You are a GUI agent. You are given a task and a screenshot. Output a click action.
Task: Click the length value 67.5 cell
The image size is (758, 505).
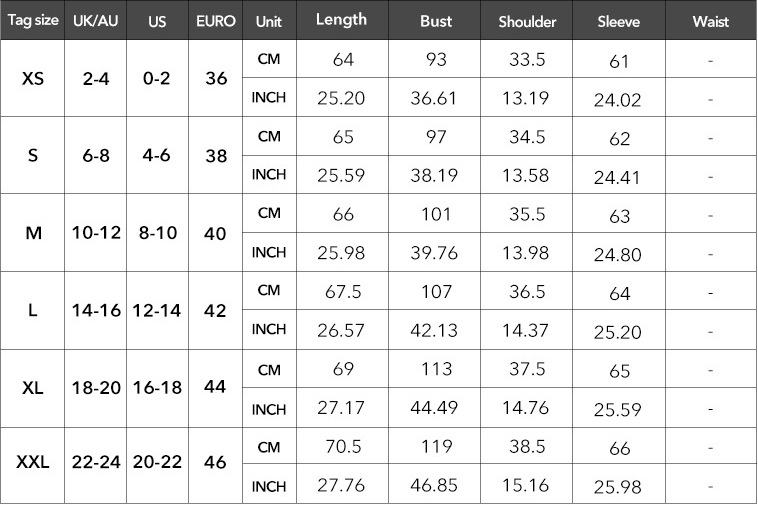coord(342,291)
